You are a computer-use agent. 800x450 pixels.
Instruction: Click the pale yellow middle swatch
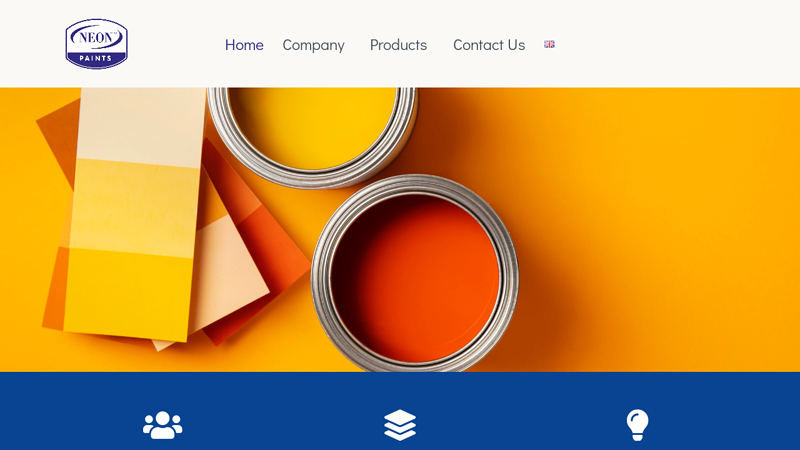[x=135, y=208]
